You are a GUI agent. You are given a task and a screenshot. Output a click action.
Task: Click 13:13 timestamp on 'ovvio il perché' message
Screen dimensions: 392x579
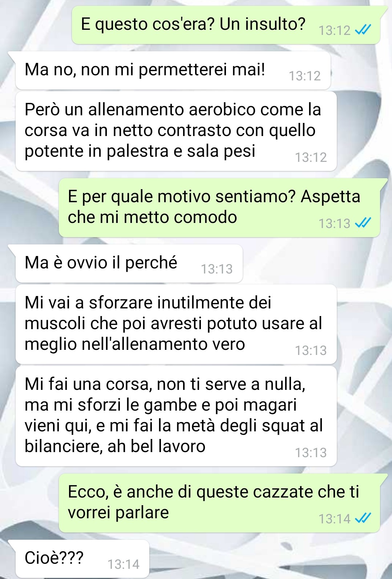coord(217,269)
